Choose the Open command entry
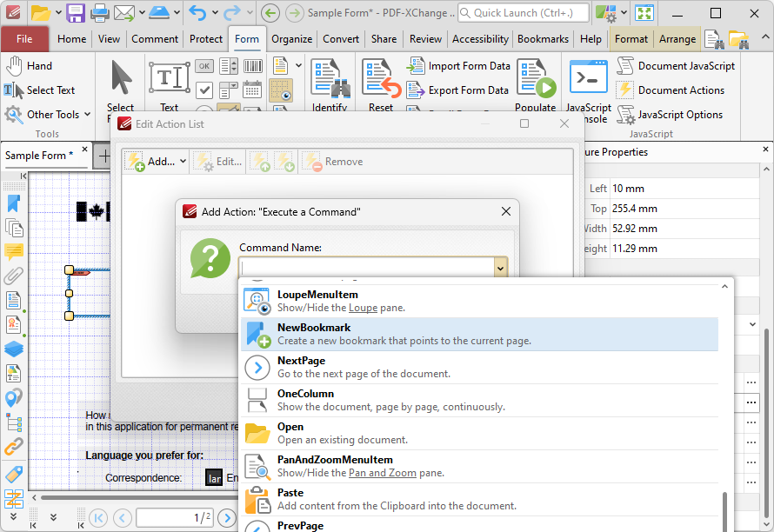 coord(479,433)
